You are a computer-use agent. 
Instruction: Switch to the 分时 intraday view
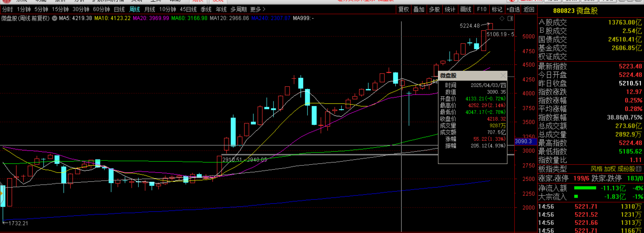click(x=7, y=10)
